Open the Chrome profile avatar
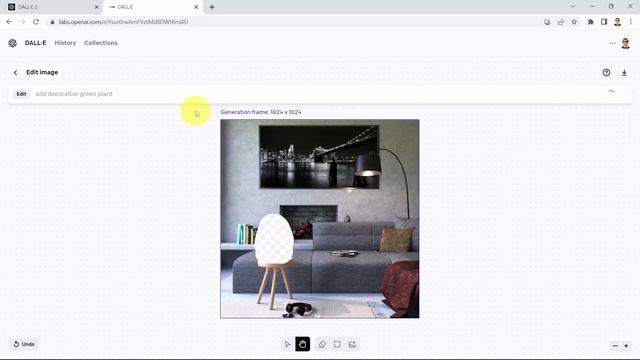This screenshot has width=640, height=360. 618,22
